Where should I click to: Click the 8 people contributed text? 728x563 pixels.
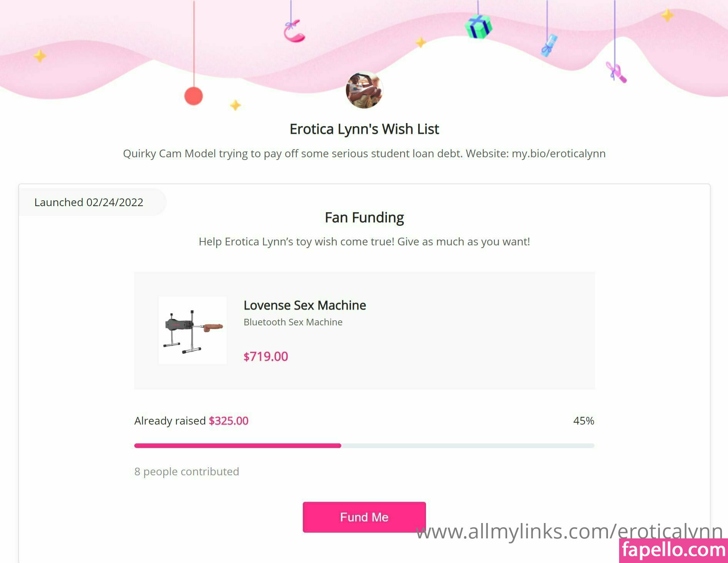(x=187, y=471)
